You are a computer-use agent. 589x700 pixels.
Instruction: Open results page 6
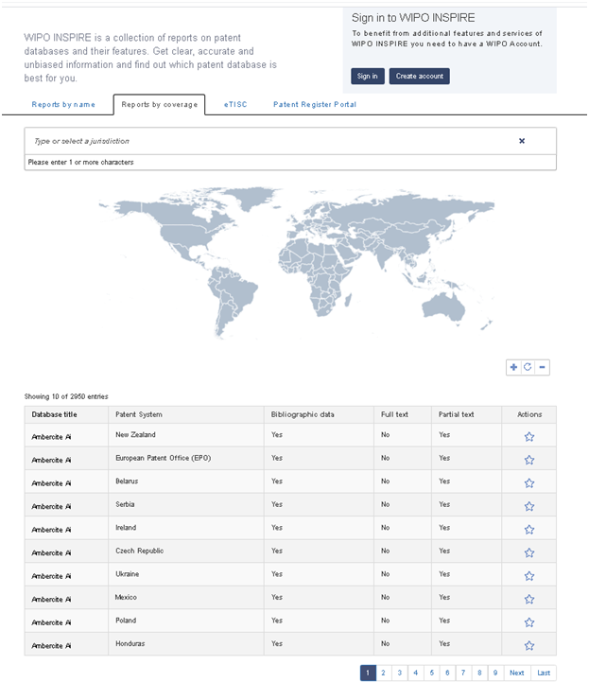point(447,673)
